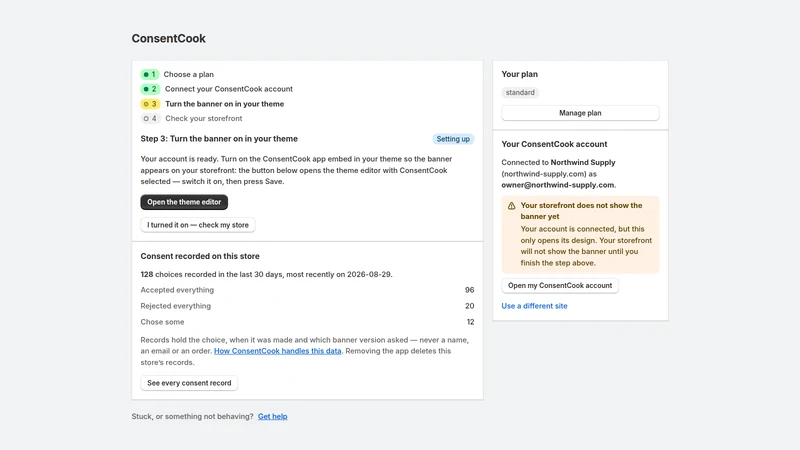
Task: Click the 'Step 3: Turn the banner on' heading
Action: click(x=219, y=139)
